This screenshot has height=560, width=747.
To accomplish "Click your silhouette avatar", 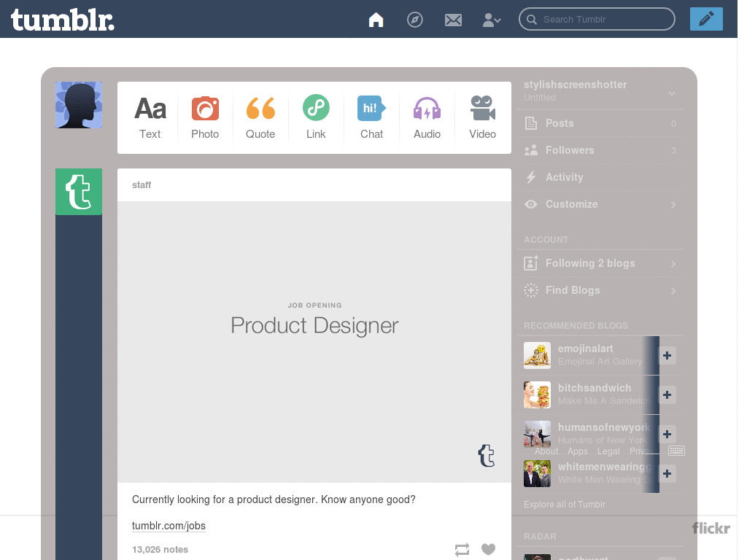I will pyautogui.click(x=79, y=105).
